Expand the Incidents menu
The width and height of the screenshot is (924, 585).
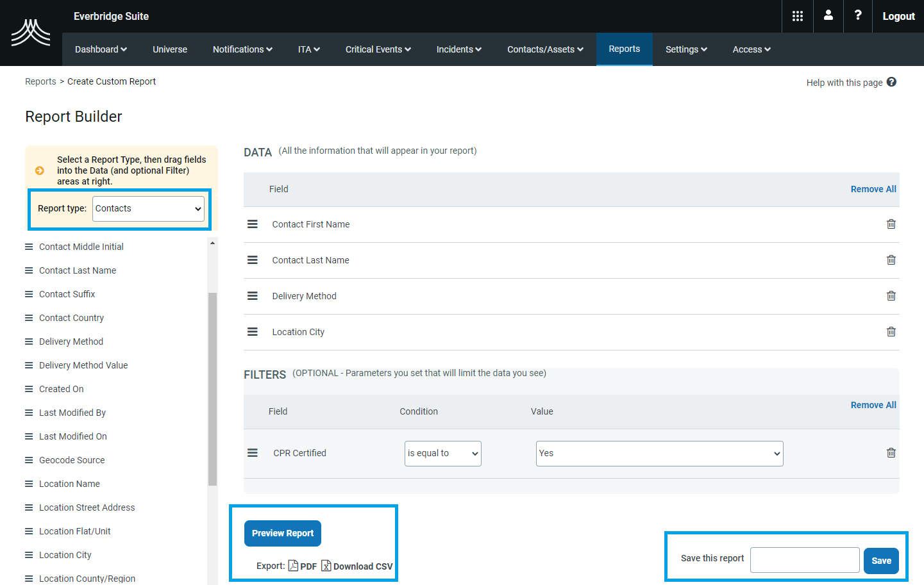(x=459, y=49)
